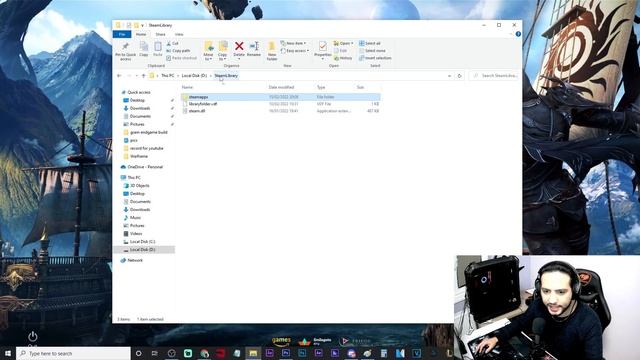Click the File Explorer taskbar icon
The height and width of the screenshot is (360, 640).
point(253,353)
